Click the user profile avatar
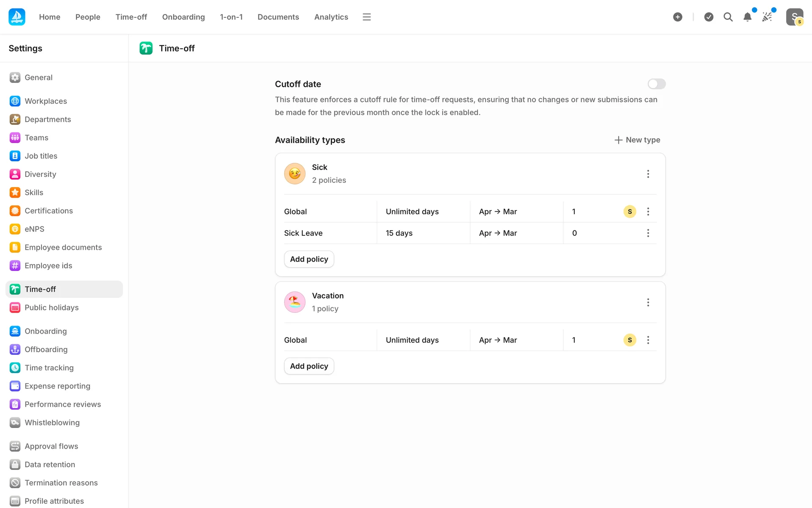 pyautogui.click(x=794, y=17)
